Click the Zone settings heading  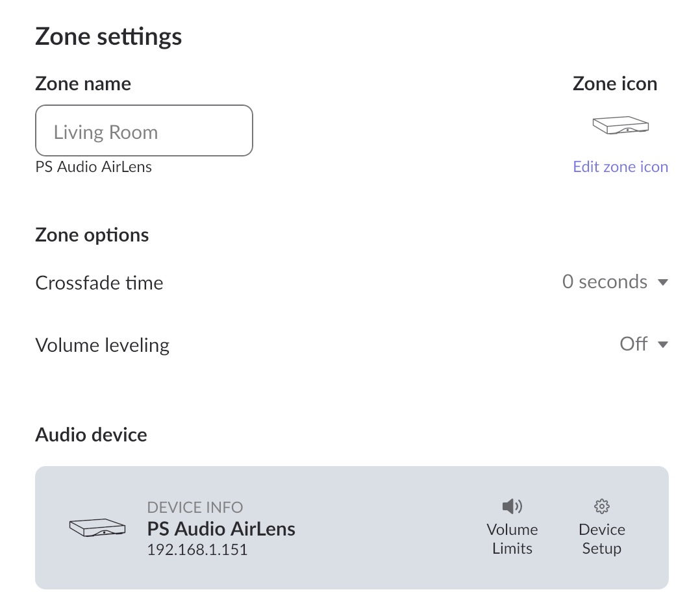tap(108, 36)
